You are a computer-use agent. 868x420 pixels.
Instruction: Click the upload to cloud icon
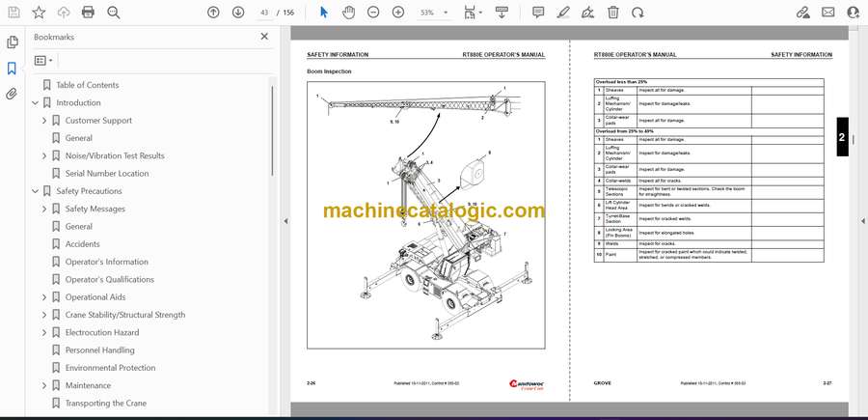(64, 13)
